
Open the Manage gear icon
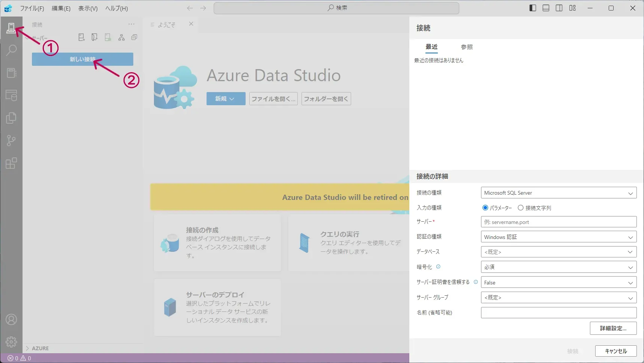pyautogui.click(x=11, y=342)
